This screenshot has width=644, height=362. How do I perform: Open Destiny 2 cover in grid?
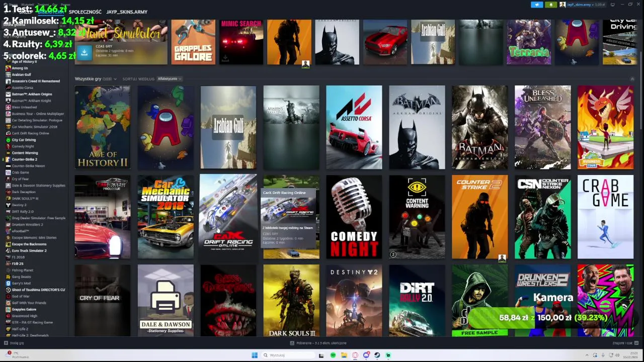pos(354,301)
